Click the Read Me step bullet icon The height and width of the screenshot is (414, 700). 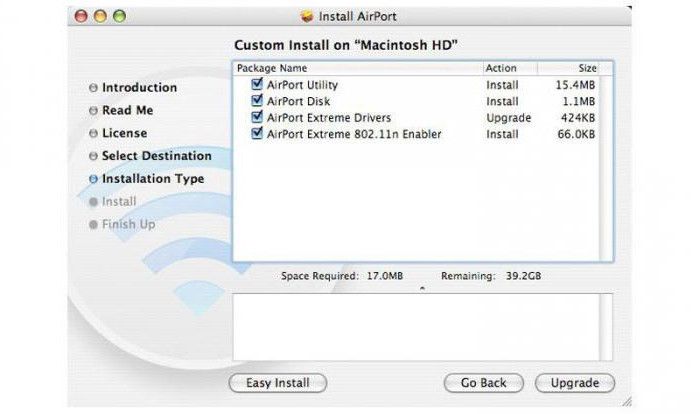point(93,110)
